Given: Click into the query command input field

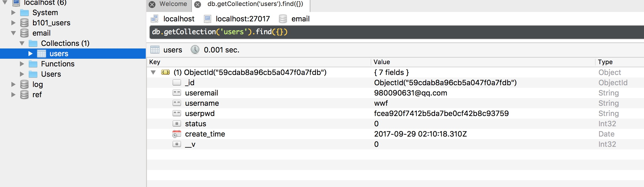Looking at the screenshot, I should [x=397, y=32].
